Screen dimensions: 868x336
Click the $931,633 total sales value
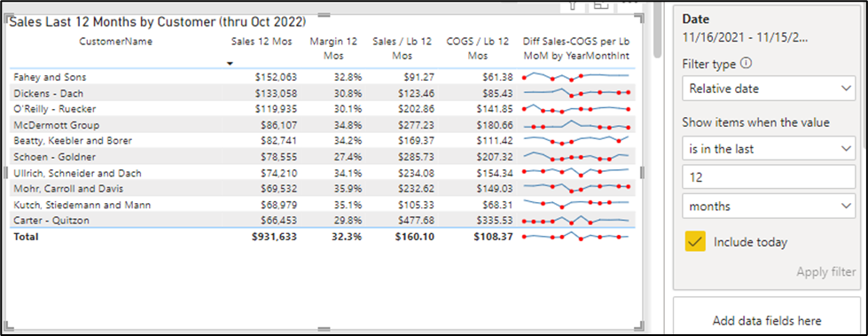pos(274,237)
